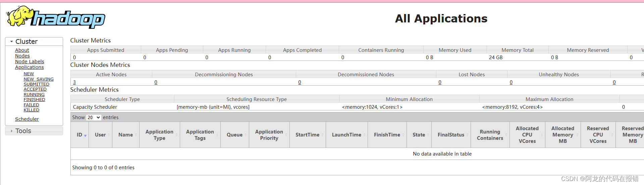
Task: Open Node Labels link
Action: (30, 62)
